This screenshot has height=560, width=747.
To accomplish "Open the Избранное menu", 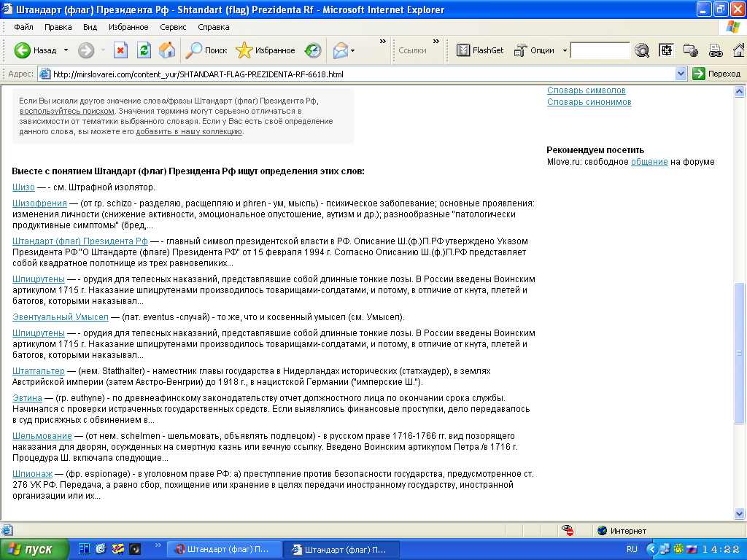I will click(128, 27).
